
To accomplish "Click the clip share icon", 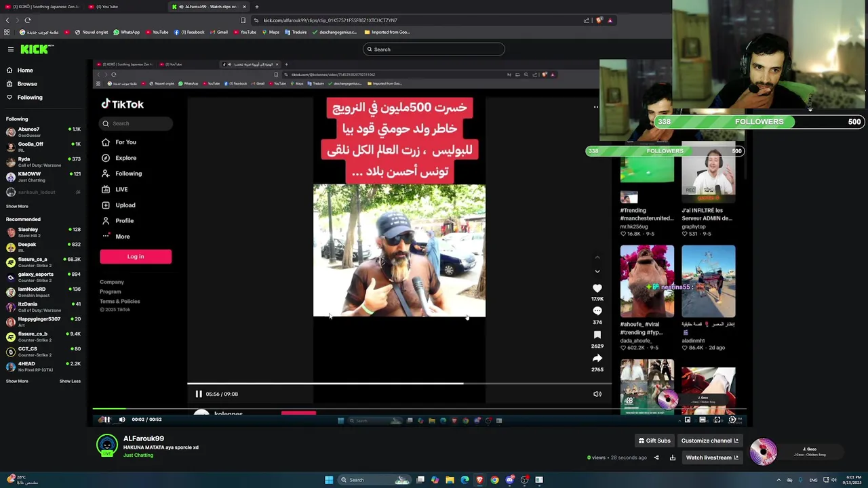I will tap(656, 457).
